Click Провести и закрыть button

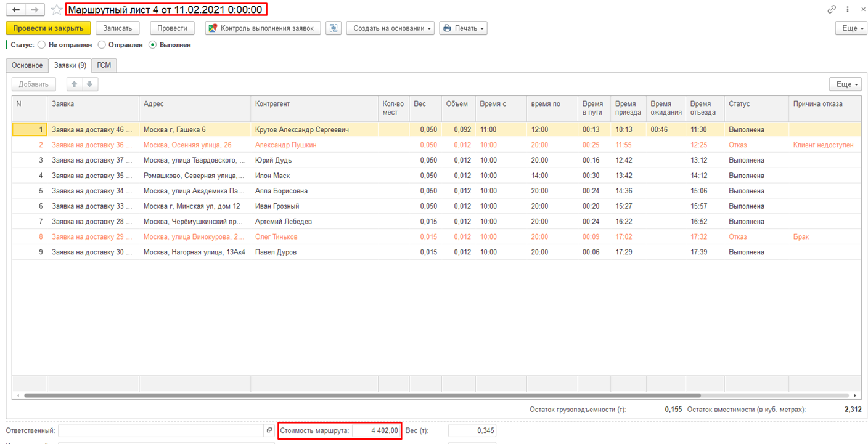coord(49,28)
